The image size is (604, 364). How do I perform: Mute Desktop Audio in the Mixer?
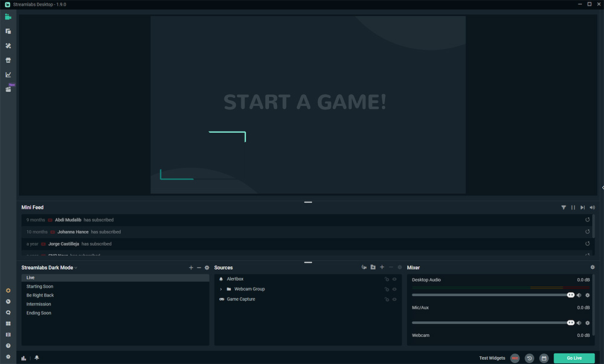click(579, 295)
